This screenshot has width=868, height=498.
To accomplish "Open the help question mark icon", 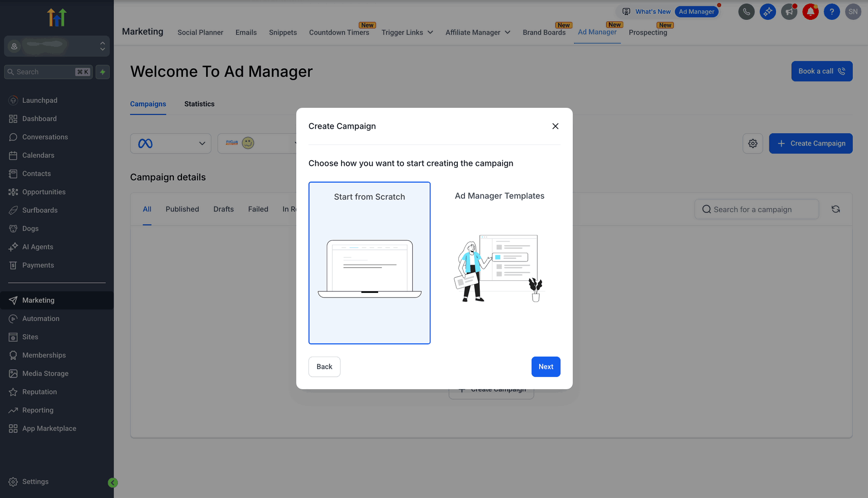I will pos(831,12).
